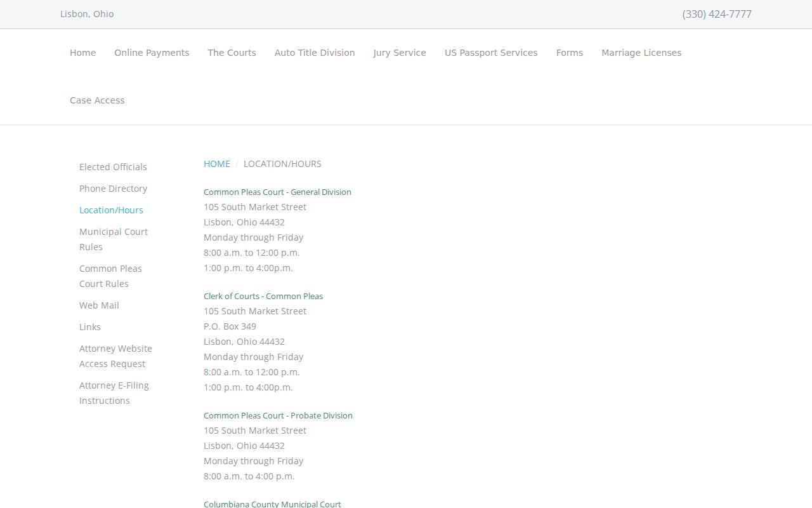
Task: Go to Online Payments page
Action: tap(152, 53)
